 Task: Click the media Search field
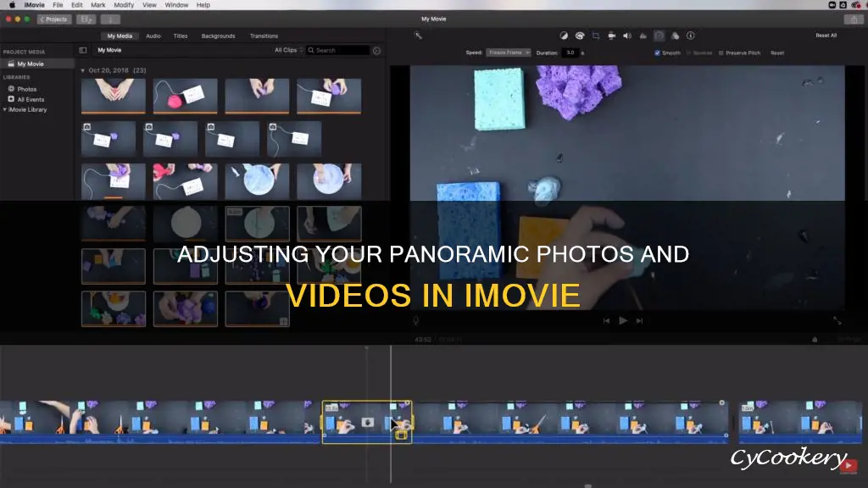[339, 50]
